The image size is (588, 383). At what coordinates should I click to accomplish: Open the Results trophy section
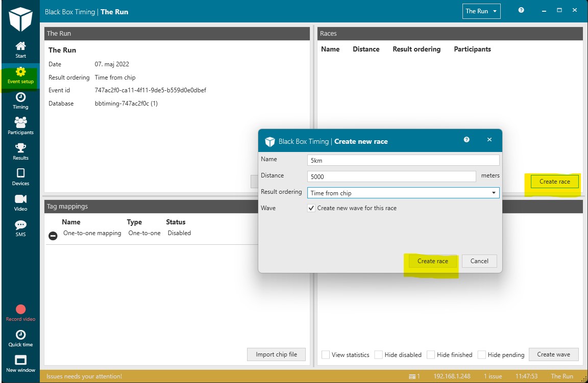pos(20,152)
